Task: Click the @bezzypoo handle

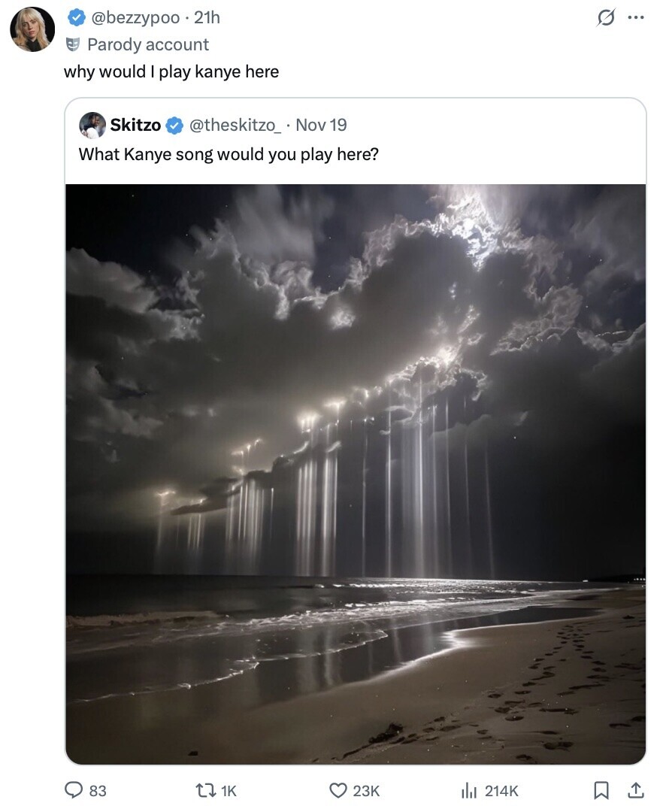Action: tap(135, 17)
